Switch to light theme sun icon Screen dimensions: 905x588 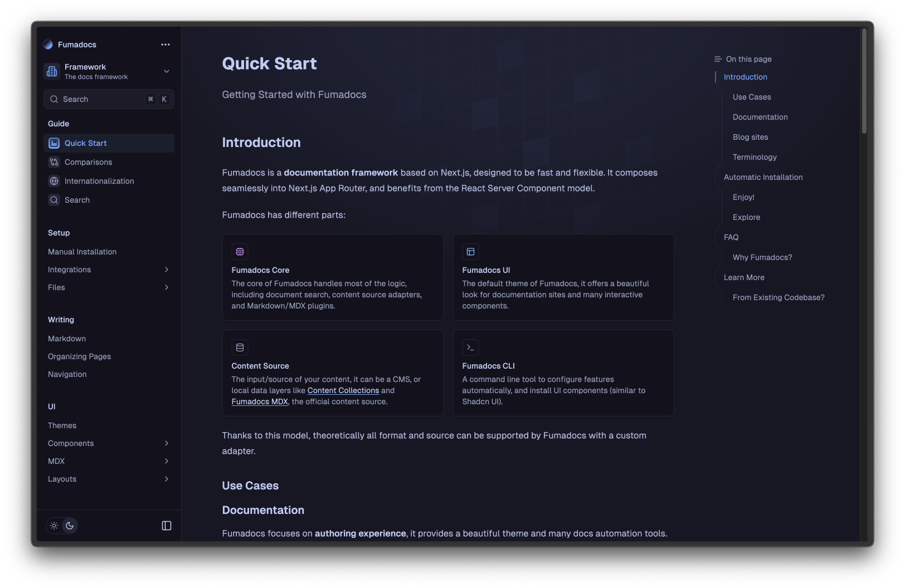tap(54, 526)
